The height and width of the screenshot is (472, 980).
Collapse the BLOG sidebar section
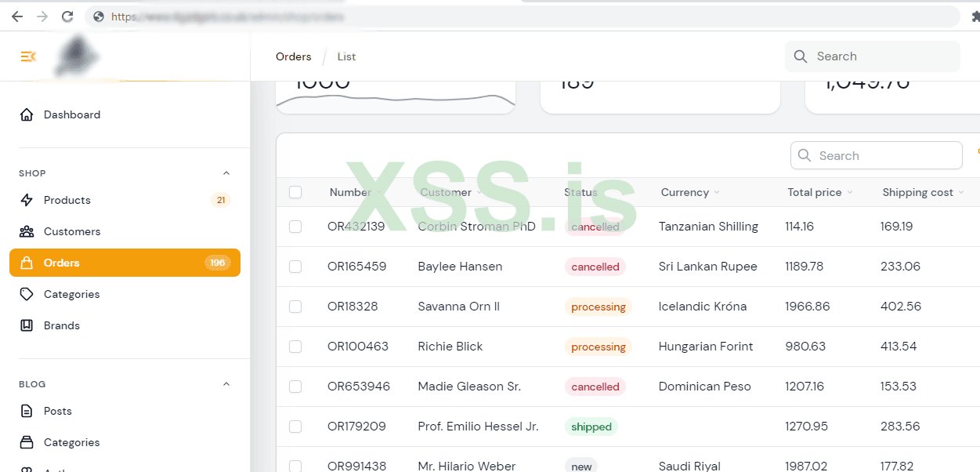point(226,384)
